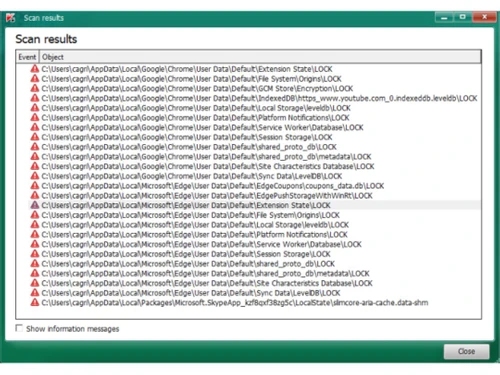Click warning icon for Edge Session Storage\LOCK row
500x375 pixels.
35,254
